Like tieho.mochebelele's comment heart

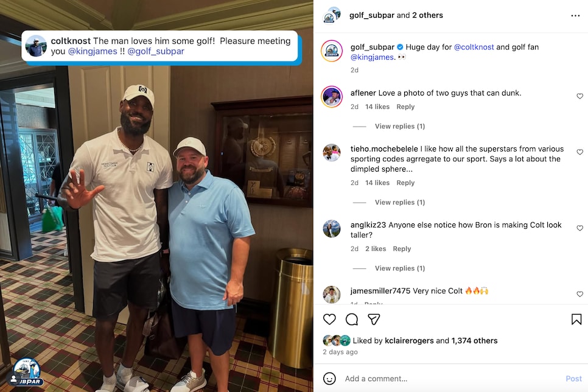click(x=579, y=152)
